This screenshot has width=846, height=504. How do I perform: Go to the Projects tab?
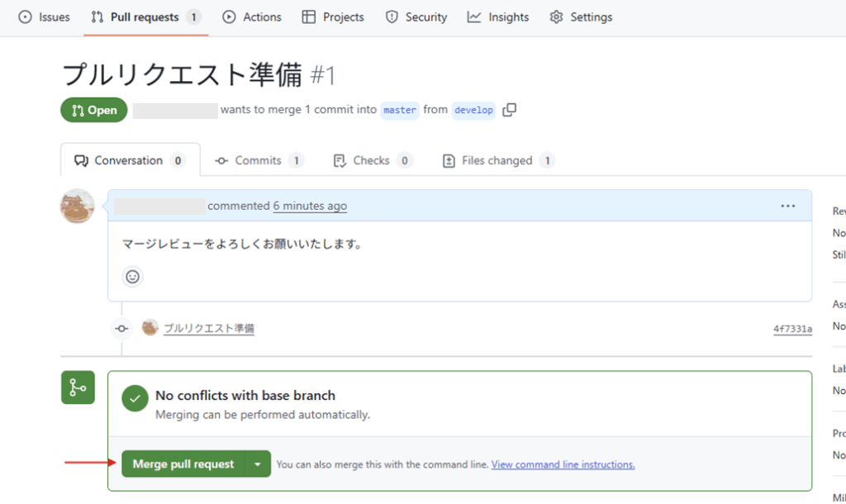pyautogui.click(x=333, y=17)
